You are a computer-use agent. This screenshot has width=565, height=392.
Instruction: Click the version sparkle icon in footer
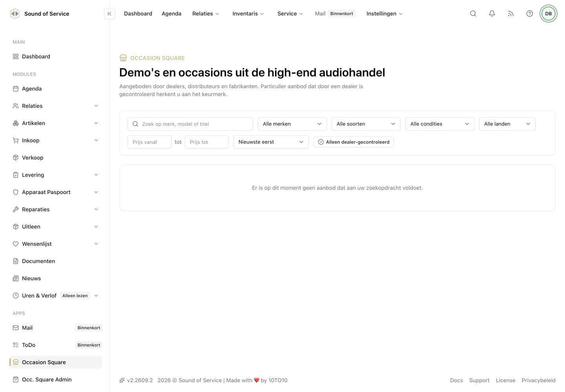click(122, 380)
